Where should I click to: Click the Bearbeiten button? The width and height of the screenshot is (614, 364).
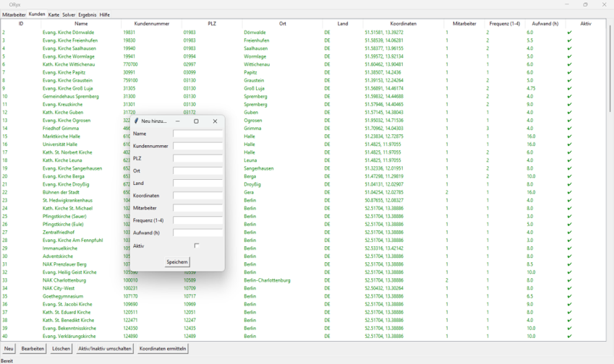(33, 348)
